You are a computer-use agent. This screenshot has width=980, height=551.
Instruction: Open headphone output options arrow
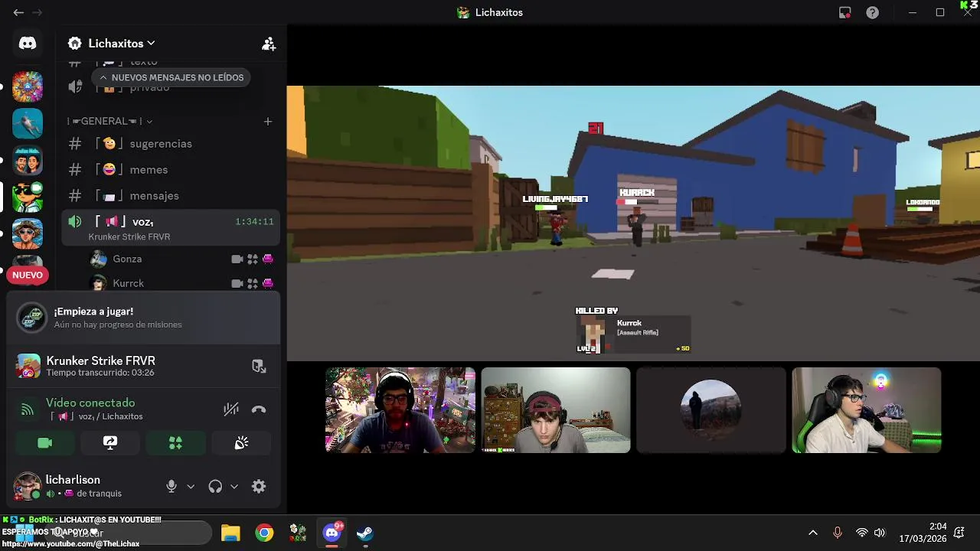[x=234, y=486]
